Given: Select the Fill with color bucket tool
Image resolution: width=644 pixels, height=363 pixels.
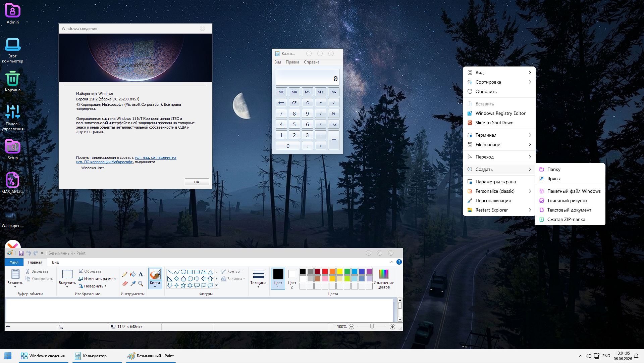Looking at the screenshot, I should 133,274.
